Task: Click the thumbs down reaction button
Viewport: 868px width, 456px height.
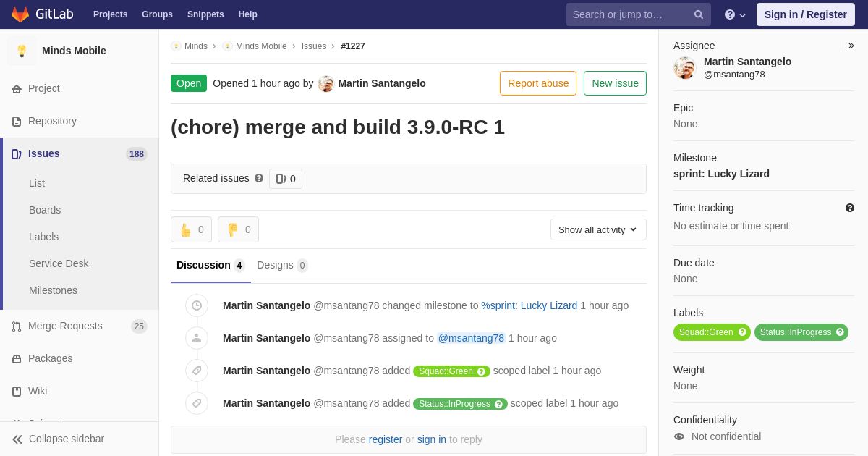Action: pyautogui.click(x=238, y=229)
